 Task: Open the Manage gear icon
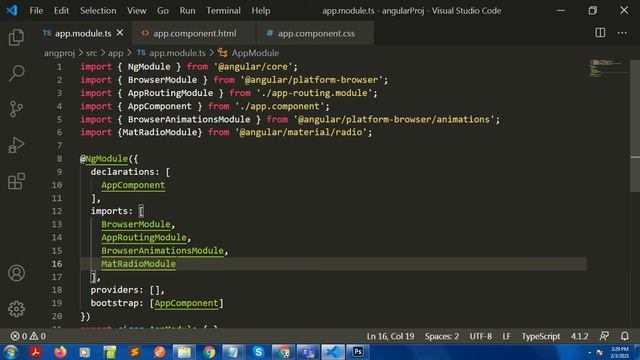(x=16, y=309)
